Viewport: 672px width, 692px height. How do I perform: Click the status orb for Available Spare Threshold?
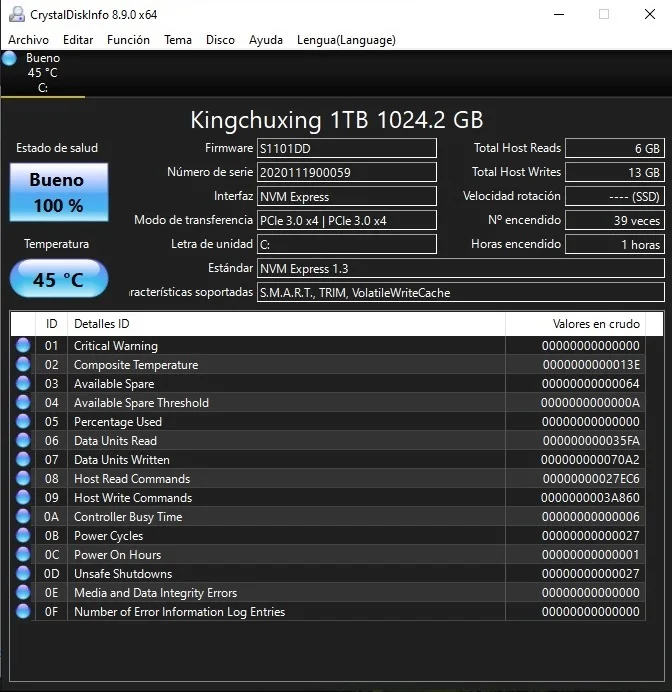[23, 402]
